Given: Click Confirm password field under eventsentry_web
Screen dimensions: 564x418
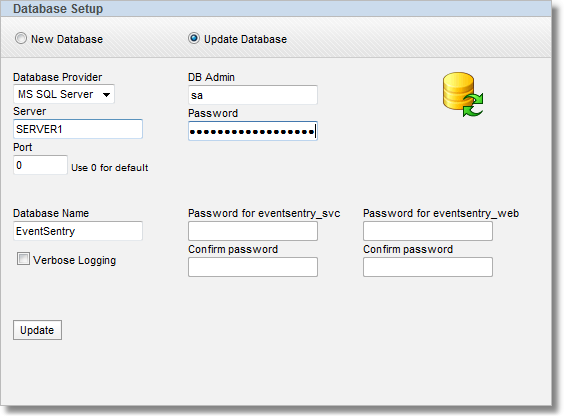Looking at the screenshot, I should (428, 267).
